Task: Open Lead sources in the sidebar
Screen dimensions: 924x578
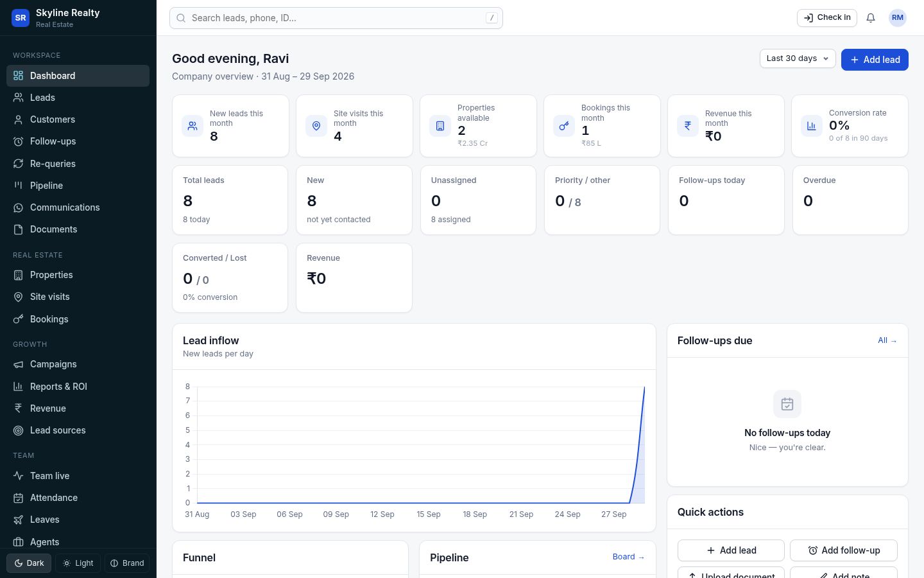Action: tap(78, 430)
